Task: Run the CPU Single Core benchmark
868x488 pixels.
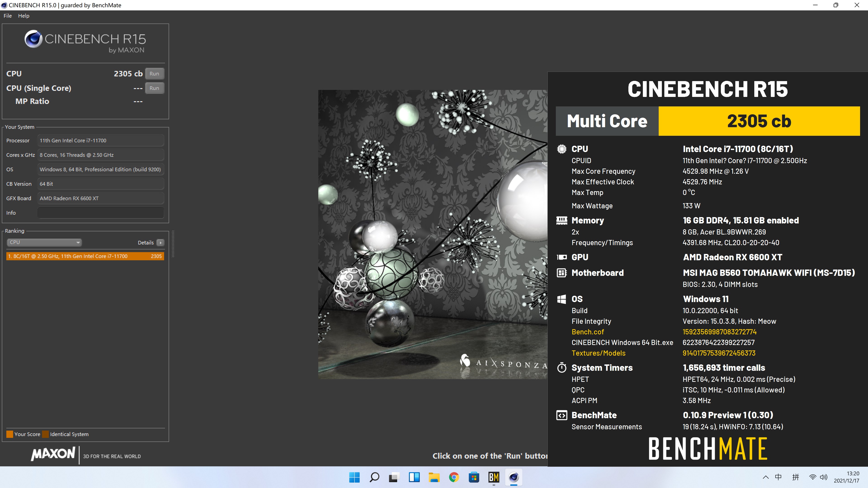Action: click(154, 88)
